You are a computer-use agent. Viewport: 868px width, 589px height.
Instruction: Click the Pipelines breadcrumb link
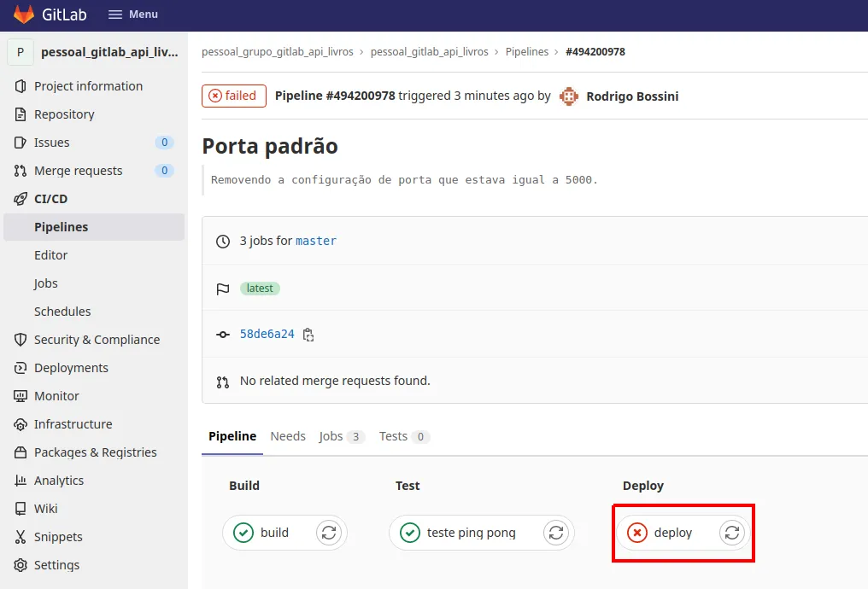[527, 52]
